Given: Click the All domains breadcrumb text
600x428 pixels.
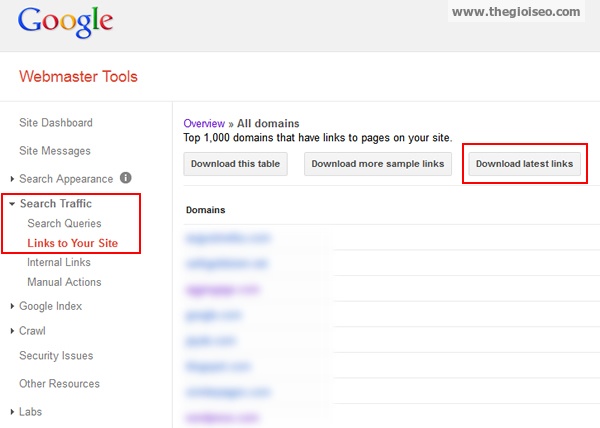Looking at the screenshot, I should [x=268, y=124].
